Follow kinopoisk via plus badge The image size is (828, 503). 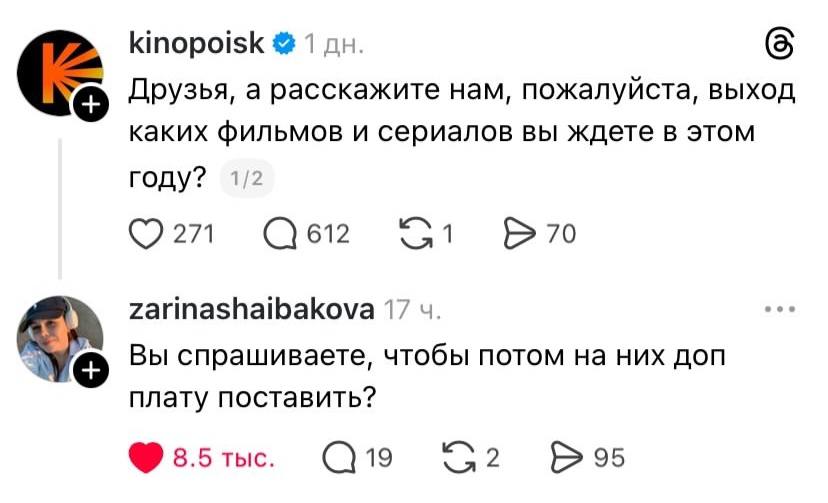click(92, 107)
